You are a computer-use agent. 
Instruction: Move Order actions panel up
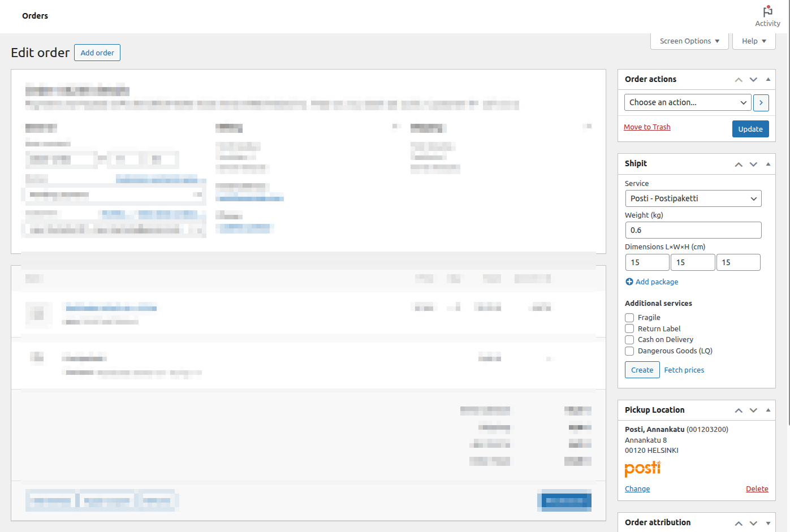point(739,80)
